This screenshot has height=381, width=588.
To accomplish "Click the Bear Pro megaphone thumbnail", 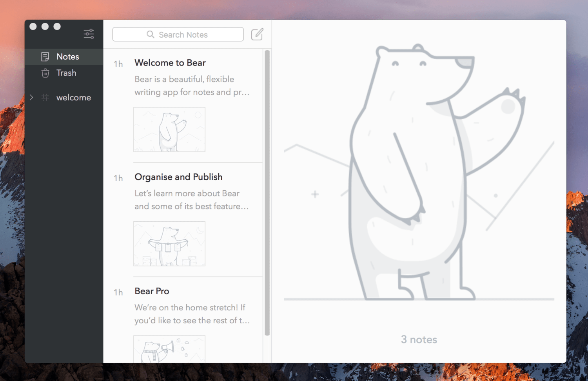I will 169,349.
